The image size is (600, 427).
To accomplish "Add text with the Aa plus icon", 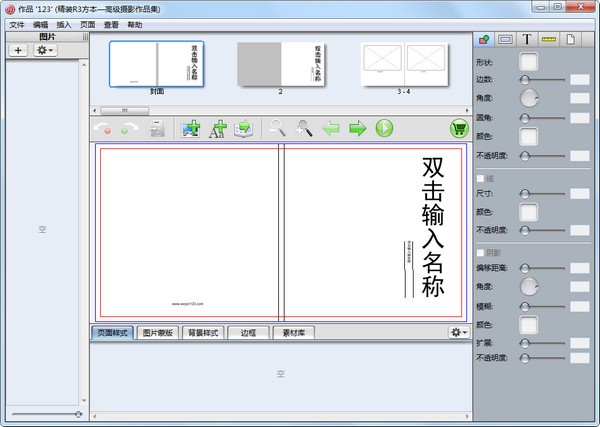I will [x=218, y=129].
